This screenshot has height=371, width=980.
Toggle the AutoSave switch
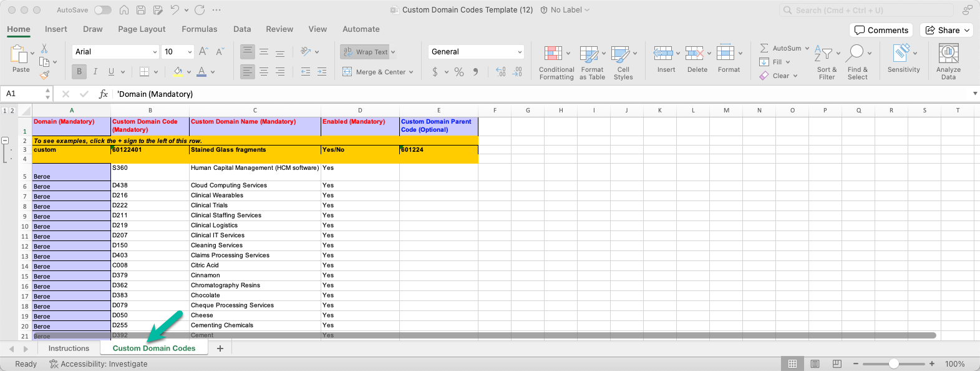click(x=102, y=10)
